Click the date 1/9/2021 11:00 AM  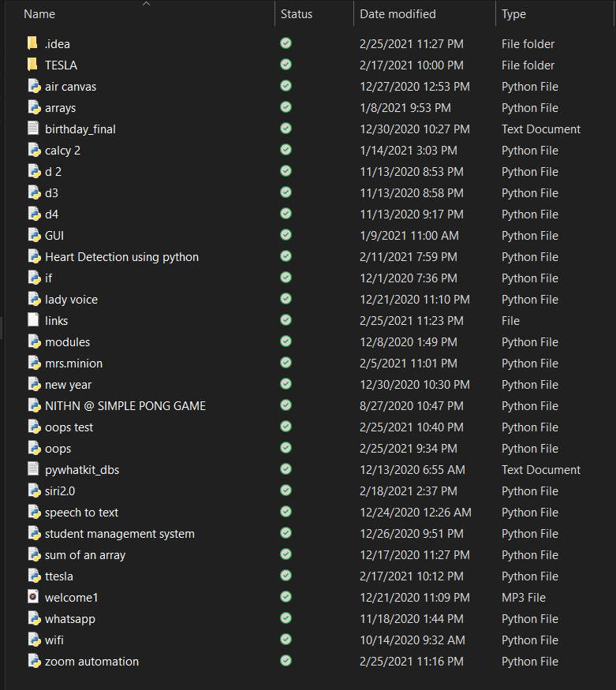click(409, 236)
